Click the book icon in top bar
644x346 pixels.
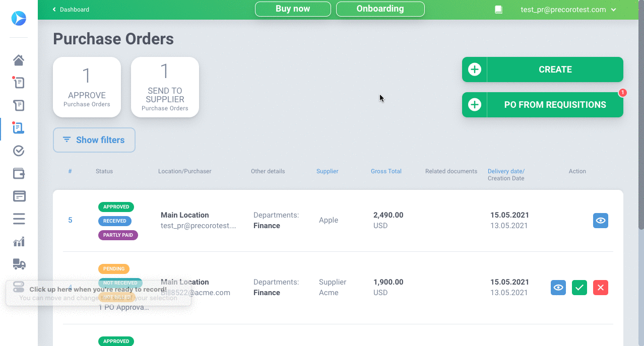point(498,10)
